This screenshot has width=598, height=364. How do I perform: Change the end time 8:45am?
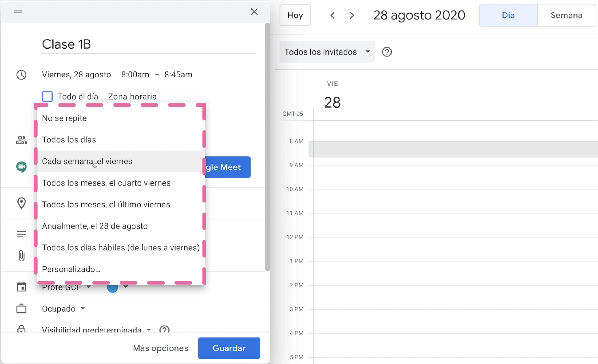178,74
